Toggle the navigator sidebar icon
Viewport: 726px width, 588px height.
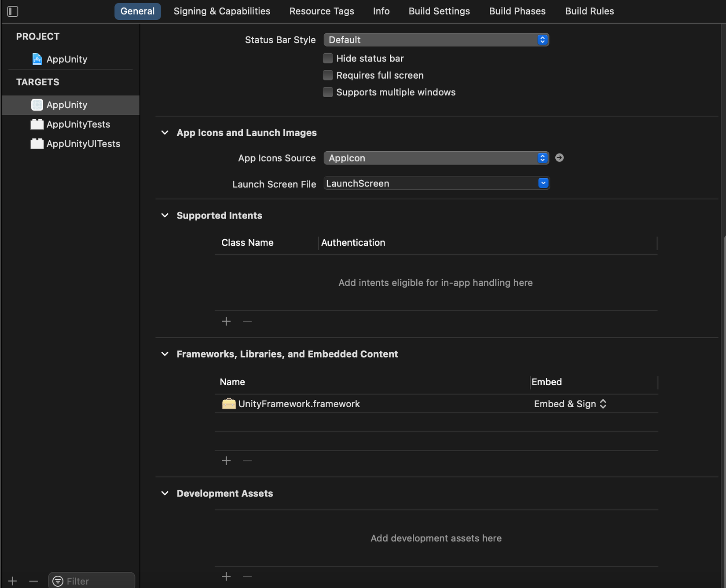pyautogui.click(x=13, y=11)
